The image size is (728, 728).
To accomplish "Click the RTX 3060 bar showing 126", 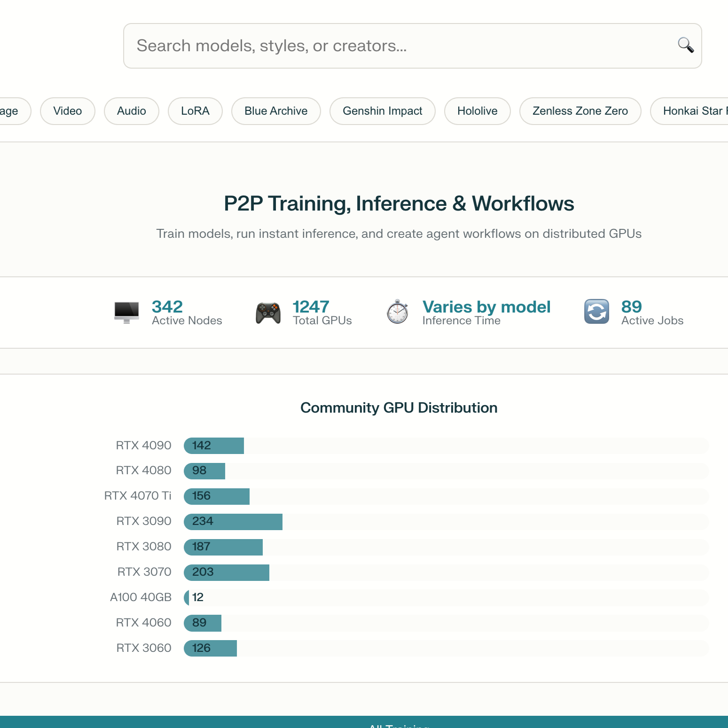I will [x=211, y=649].
